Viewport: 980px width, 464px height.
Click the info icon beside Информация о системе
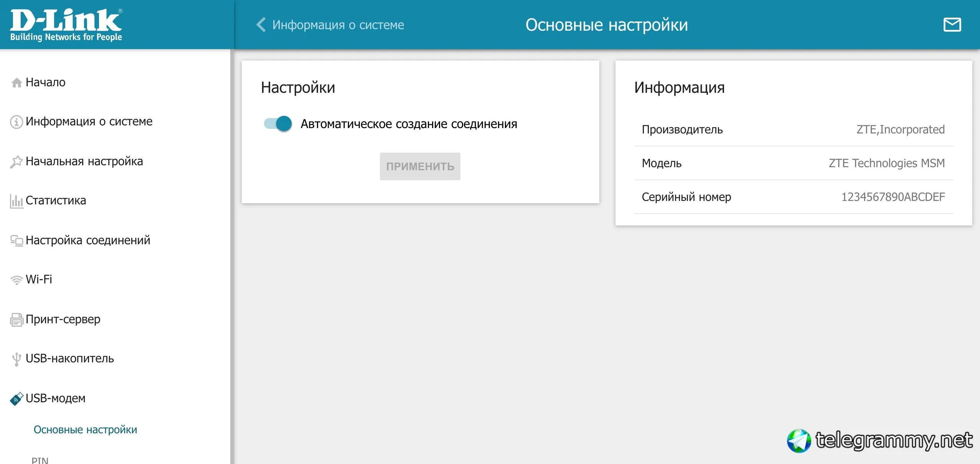tap(16, 122)
